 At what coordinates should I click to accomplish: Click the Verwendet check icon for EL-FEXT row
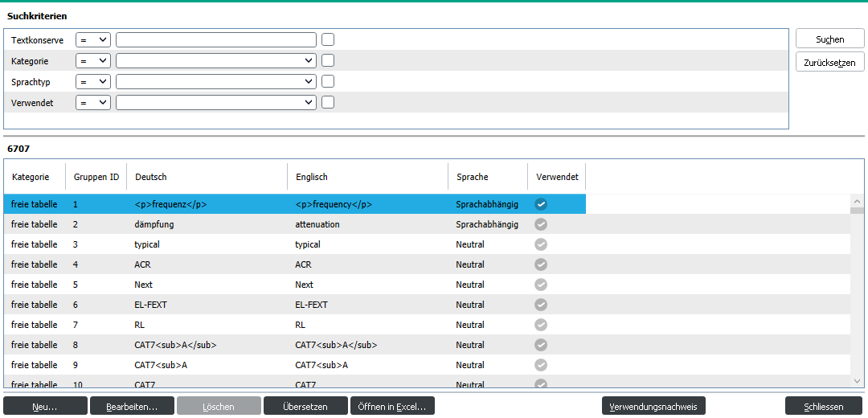(x=541, y=305)
